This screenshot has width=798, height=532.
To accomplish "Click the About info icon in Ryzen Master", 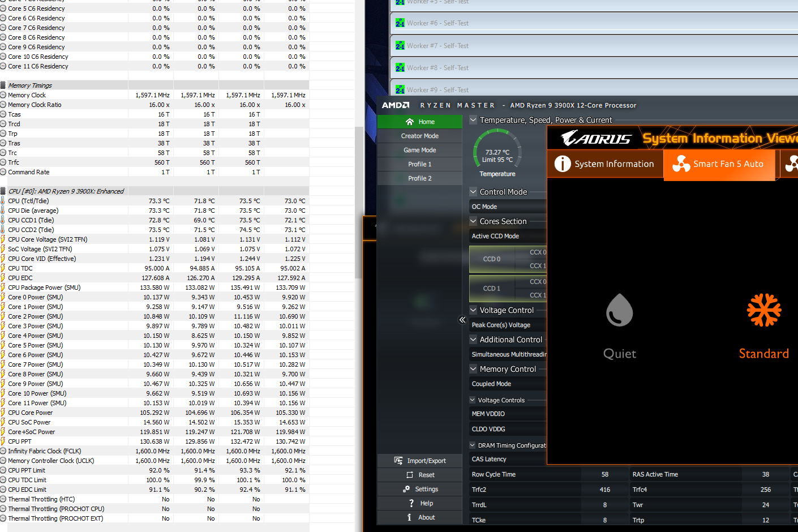I will [x=409, y=517].
